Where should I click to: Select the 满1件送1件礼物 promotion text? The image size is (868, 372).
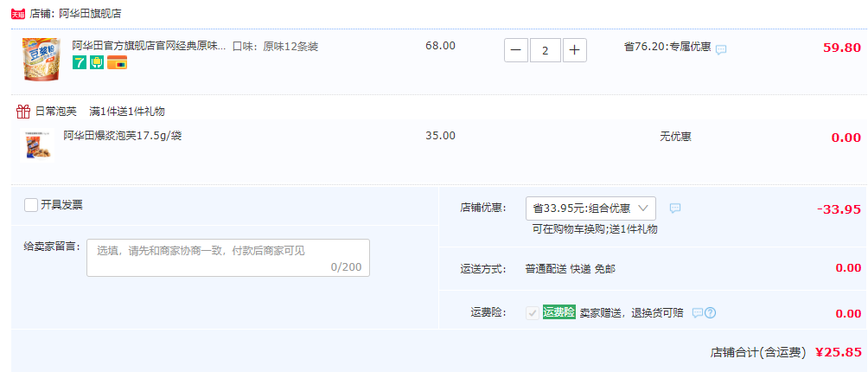127,112
